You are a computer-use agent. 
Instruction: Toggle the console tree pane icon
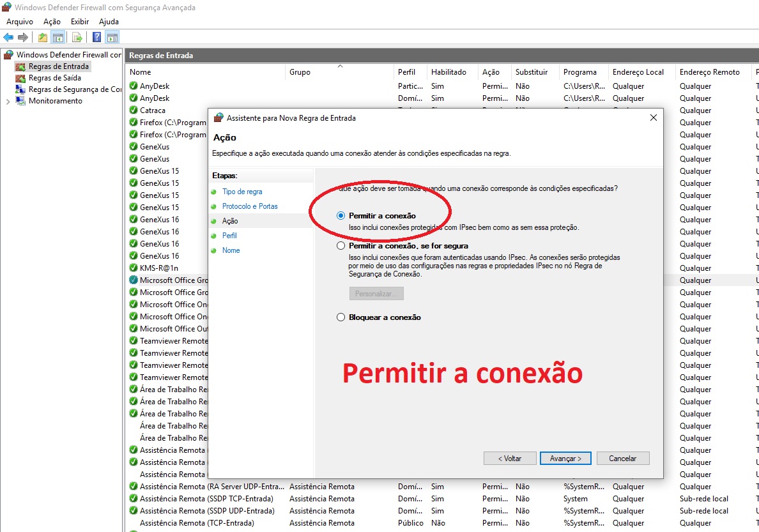tap(58, 37)
